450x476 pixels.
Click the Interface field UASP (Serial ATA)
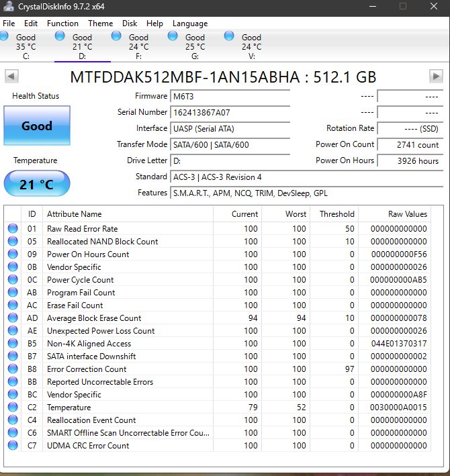[x=230, y=129]
